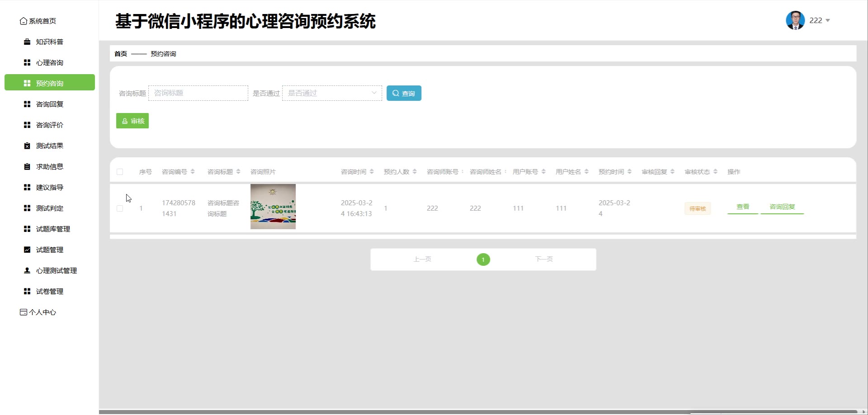868x415 pixels.
Task: Click the clipboard icon beside 测试结果
Action: pyautogui.click(x=27, y=146)
